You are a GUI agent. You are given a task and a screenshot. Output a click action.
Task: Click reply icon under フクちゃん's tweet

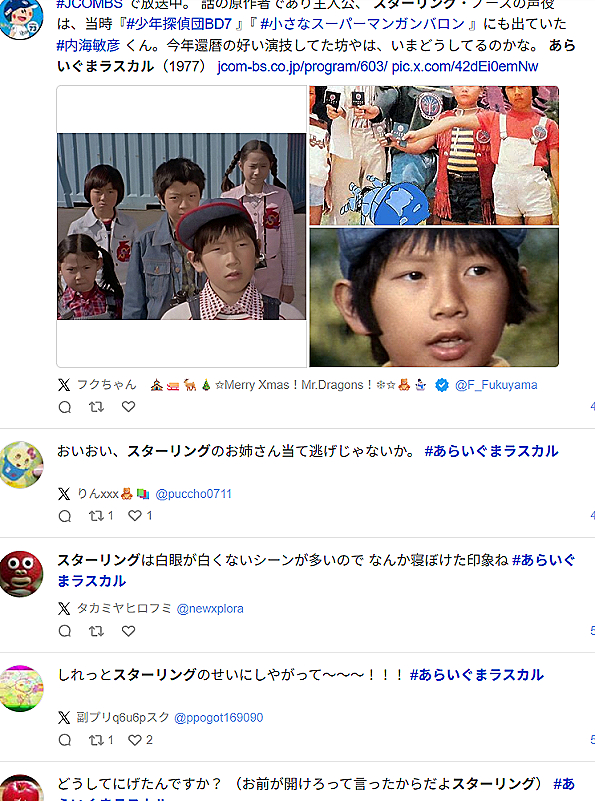65,407
